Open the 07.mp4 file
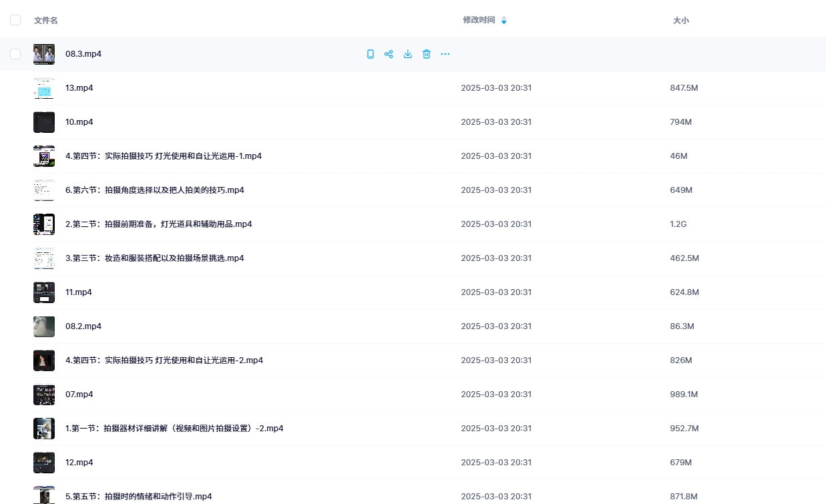This screenshot has width=826, height=504. [x=79, y=395]
